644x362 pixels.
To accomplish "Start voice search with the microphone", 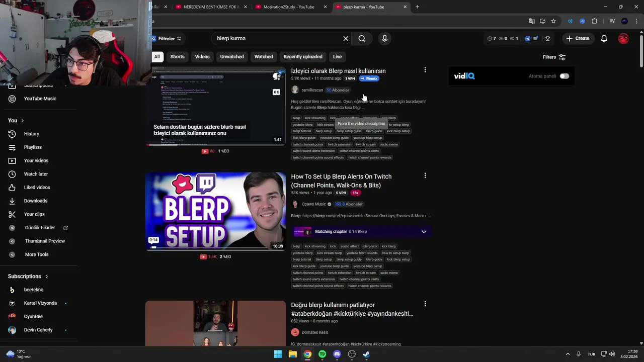I will [x=384, y=39].
